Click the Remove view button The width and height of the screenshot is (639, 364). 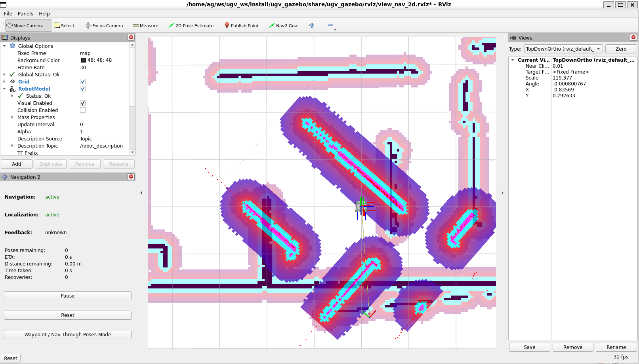click(x=573, y=347)
